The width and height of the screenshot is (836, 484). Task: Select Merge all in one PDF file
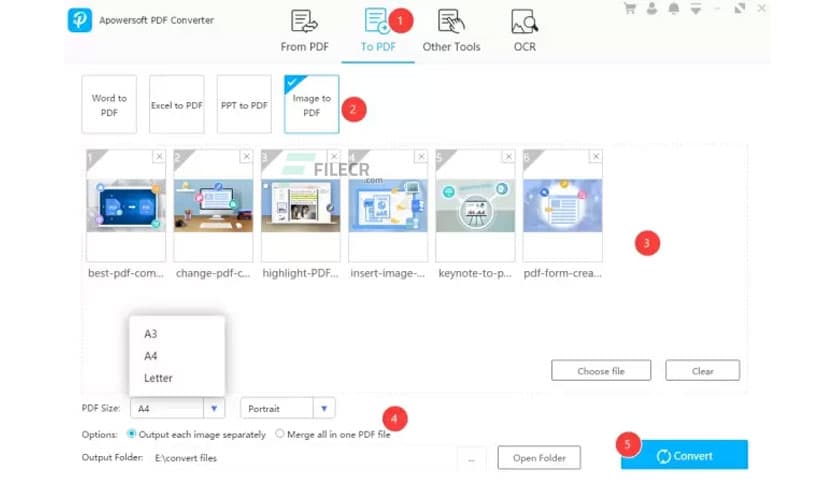pos(280,434)
